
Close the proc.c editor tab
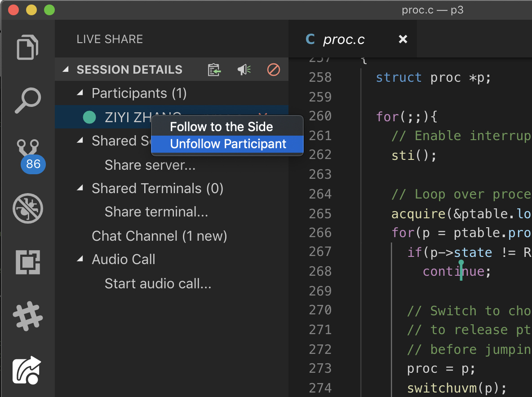pos(403,40)
